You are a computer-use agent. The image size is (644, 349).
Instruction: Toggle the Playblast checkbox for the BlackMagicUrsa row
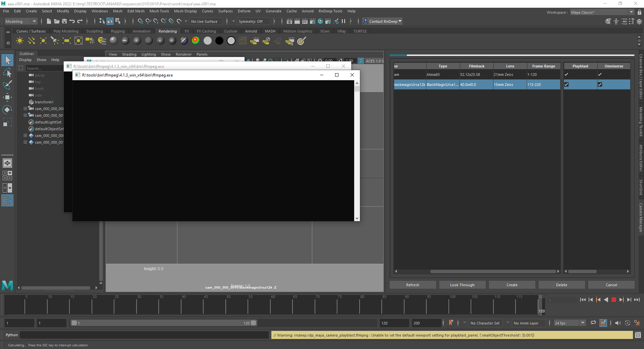[x=567, y=85]
